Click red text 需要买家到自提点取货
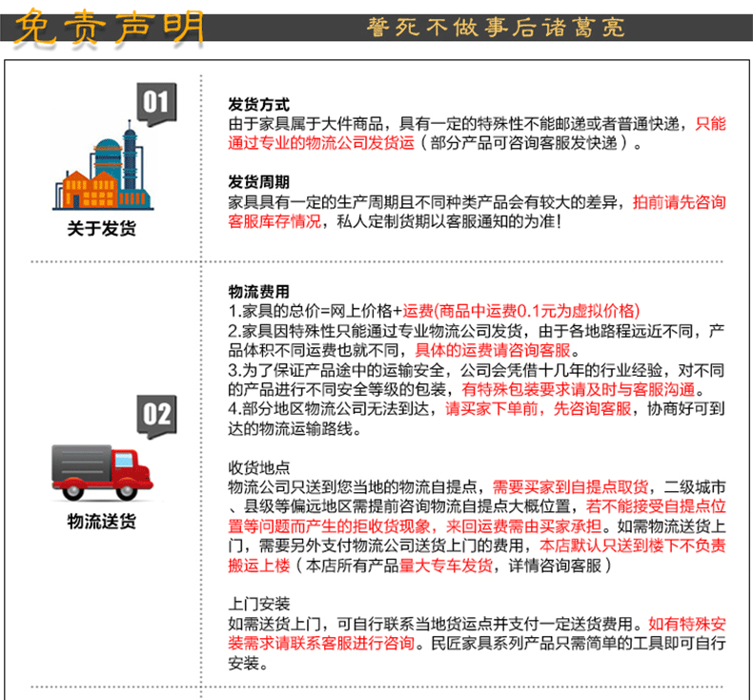Screen dimensions: 753x700 [x=571, y=487]
